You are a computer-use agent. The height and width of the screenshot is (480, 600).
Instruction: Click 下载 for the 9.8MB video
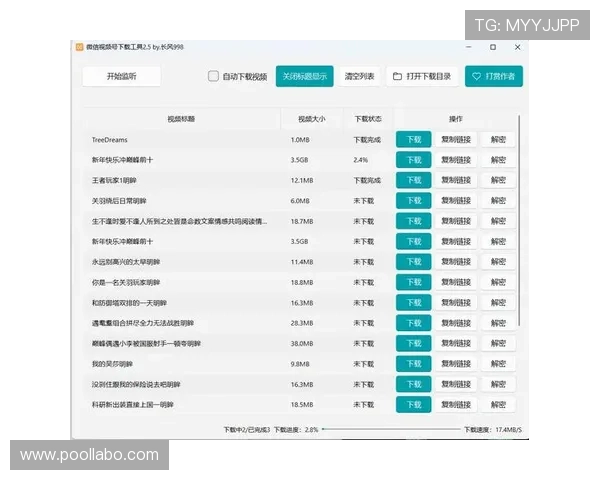(x=414, y=364)
